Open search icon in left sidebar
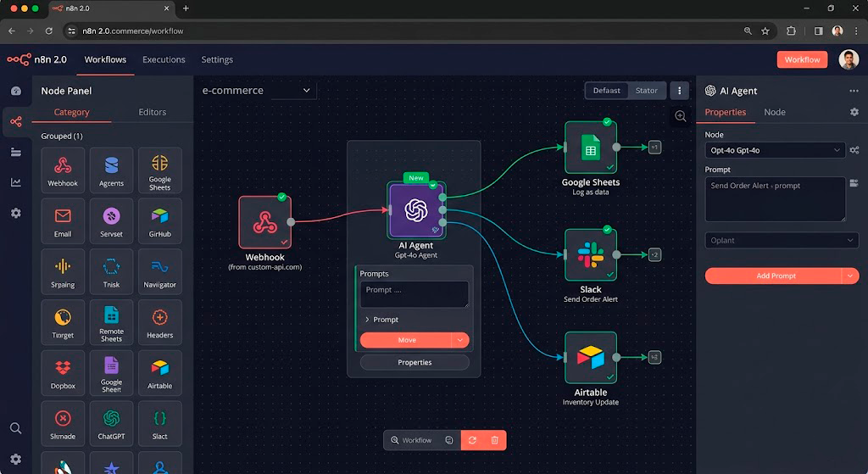The height and width of the screenshot is (474, 868). coord(16,428)
